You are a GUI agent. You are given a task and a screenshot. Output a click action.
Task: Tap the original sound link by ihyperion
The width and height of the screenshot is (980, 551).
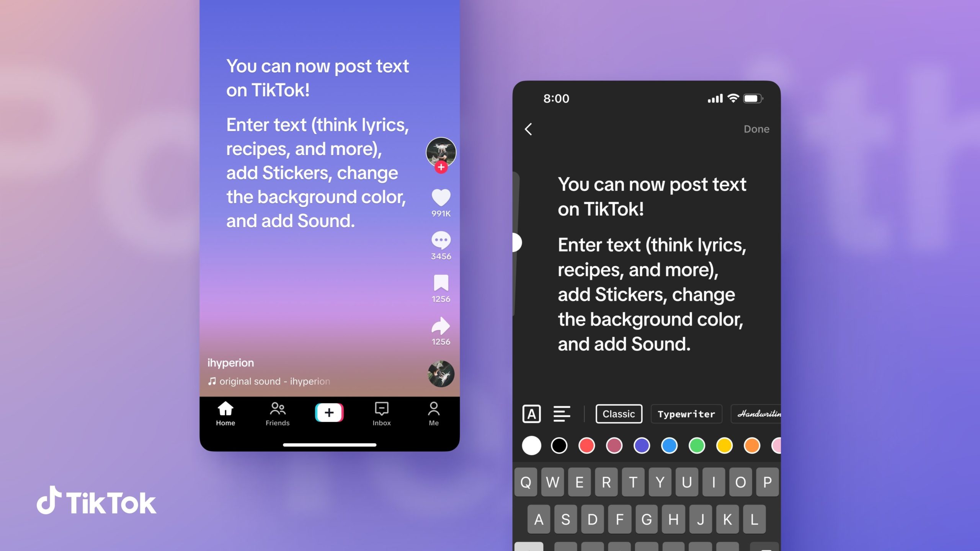pos(269,381)
